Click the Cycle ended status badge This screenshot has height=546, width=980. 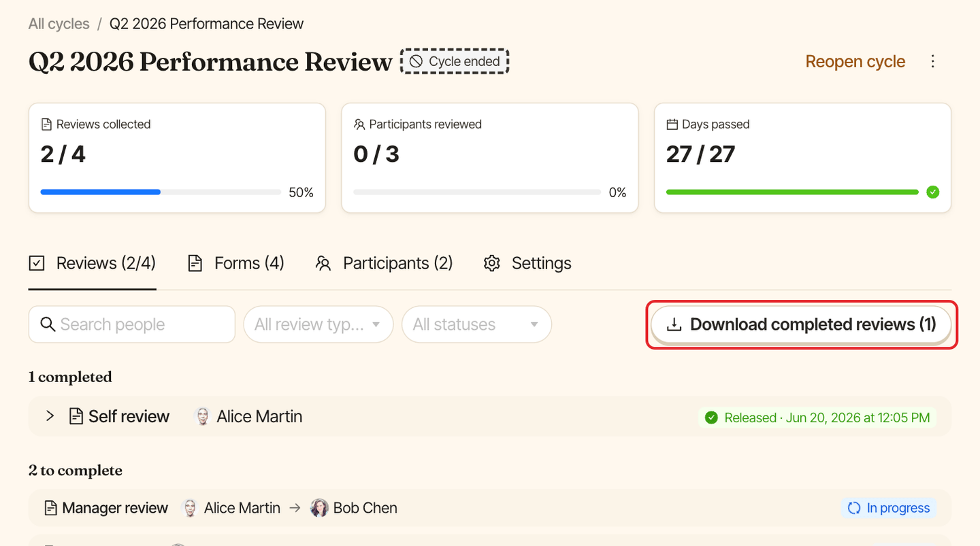pyautogui.click(x=455, y=61)
